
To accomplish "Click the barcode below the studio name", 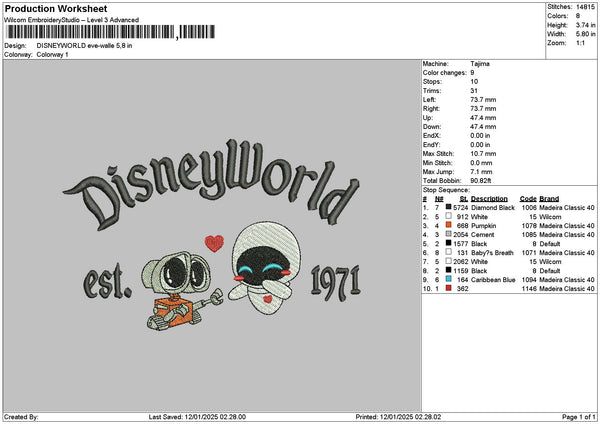I will tap(111, 32).
